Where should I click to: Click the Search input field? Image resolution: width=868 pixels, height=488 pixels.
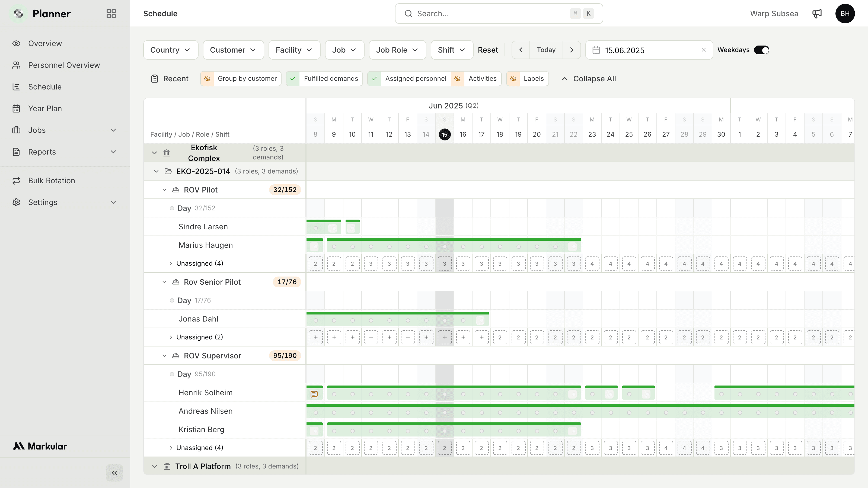coord(499,14)
